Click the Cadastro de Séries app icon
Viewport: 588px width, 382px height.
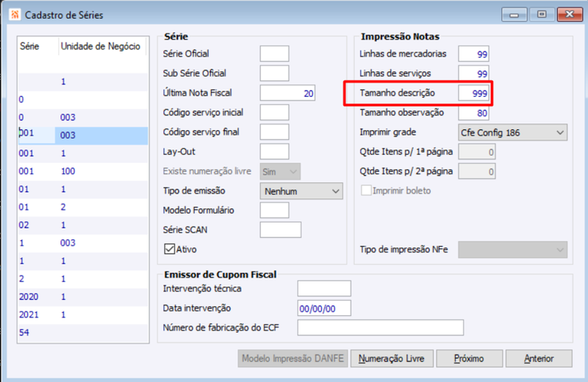[x=15, y=15]
